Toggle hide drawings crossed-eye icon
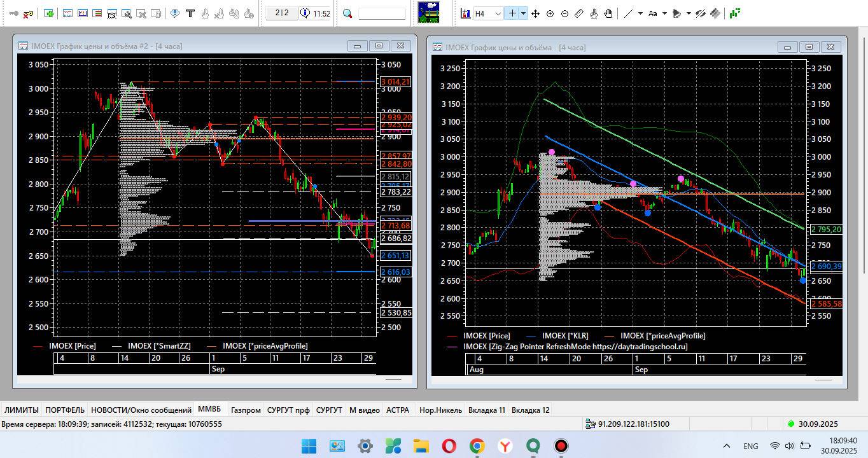The width and height of the screenshot is (868, 458). point(701,13)
